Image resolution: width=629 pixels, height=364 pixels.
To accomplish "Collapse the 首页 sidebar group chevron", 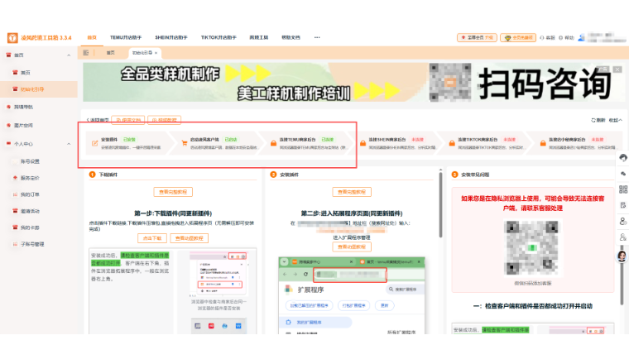I will coord(69,55).
